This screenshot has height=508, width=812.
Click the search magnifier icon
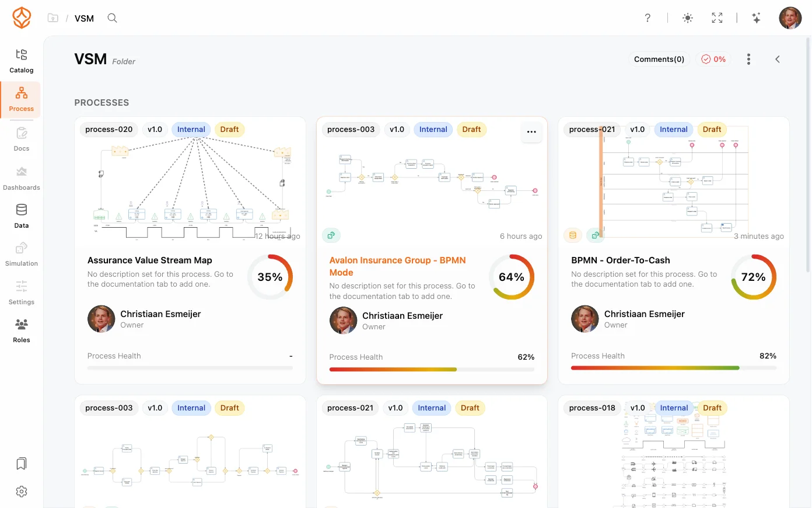click(x=113, y=18)
